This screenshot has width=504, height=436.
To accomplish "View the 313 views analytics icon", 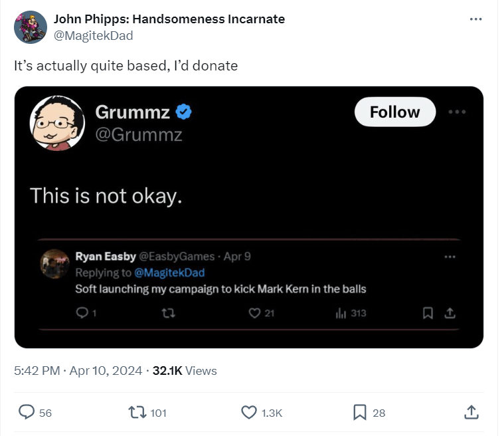I will click(340, 312).
